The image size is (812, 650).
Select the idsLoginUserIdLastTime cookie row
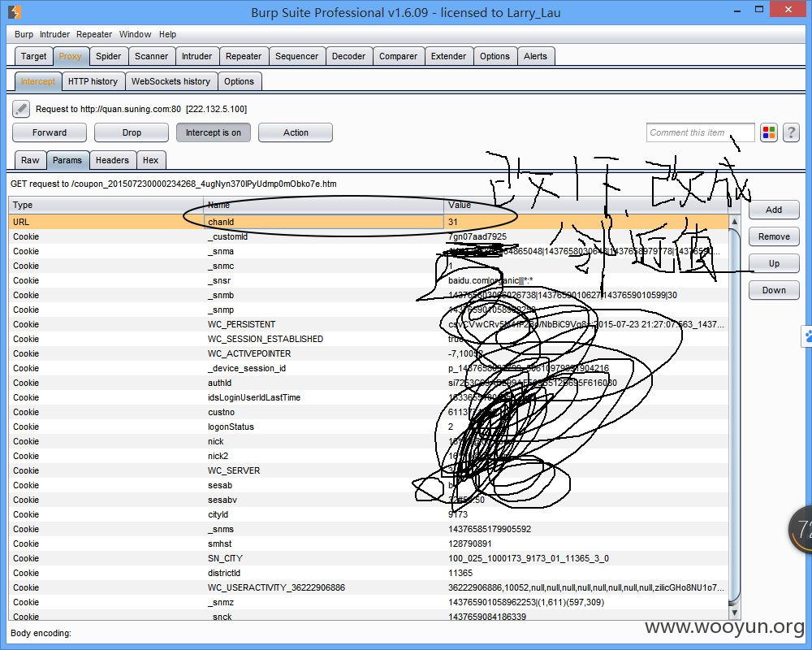[x=368, y=397]
